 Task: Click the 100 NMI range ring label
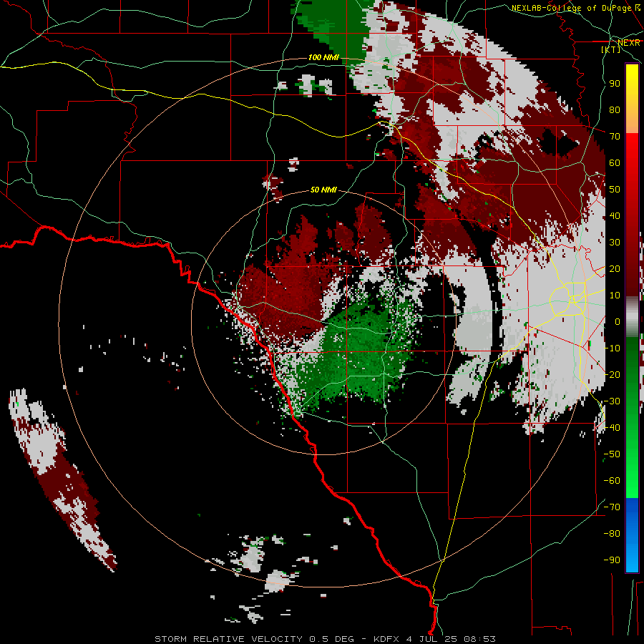(323, 57)
